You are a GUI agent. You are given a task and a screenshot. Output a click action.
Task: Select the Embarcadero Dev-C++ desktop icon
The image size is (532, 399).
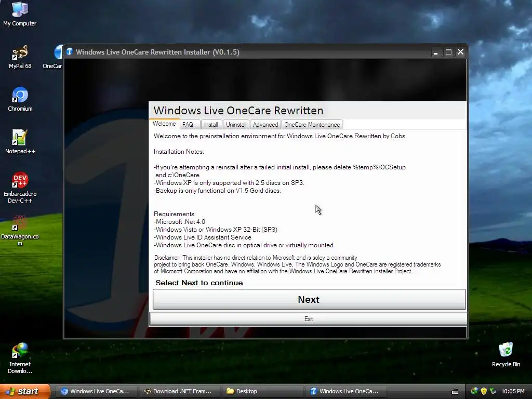[x=20, y=187]
